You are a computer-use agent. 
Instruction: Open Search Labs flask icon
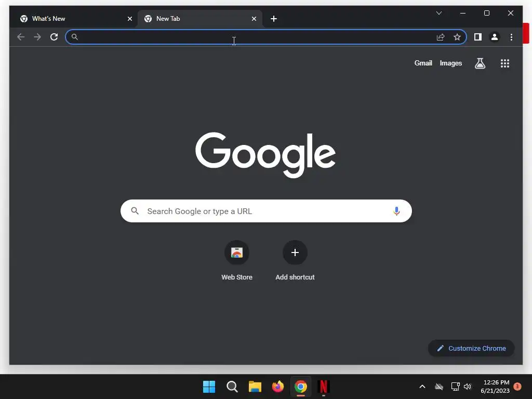pyautogui.click(x=480, y=63)
